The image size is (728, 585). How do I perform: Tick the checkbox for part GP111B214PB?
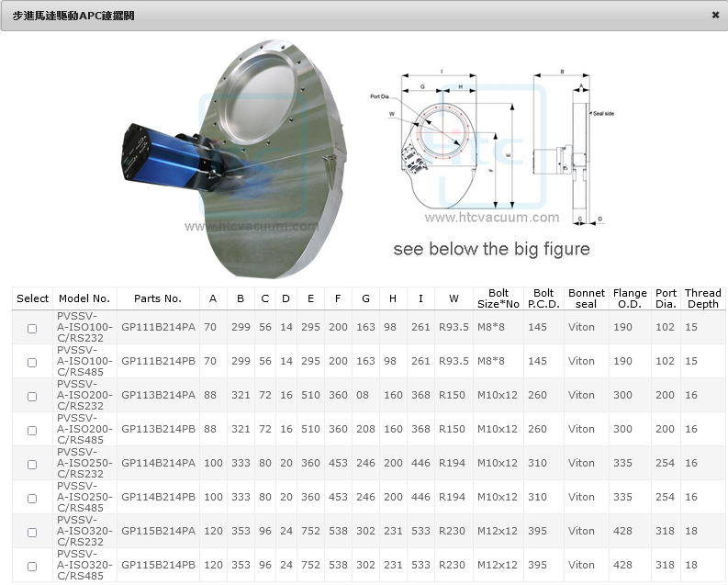(x=32, y=363)
